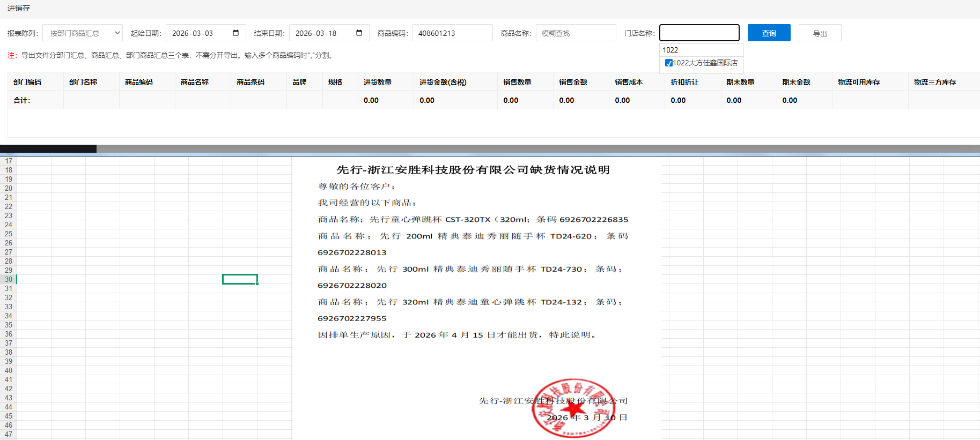This screenshot has height=440, width=980.
Task: Select spreadsheet row header 30
Action: point(9,279)
